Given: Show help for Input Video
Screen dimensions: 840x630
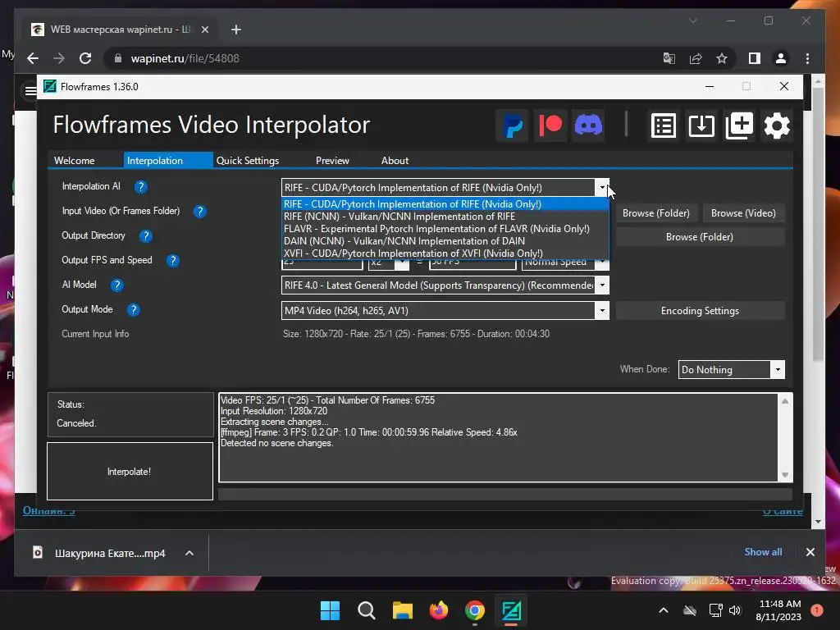Looking at the screenshot, I should tap(200, 212).
